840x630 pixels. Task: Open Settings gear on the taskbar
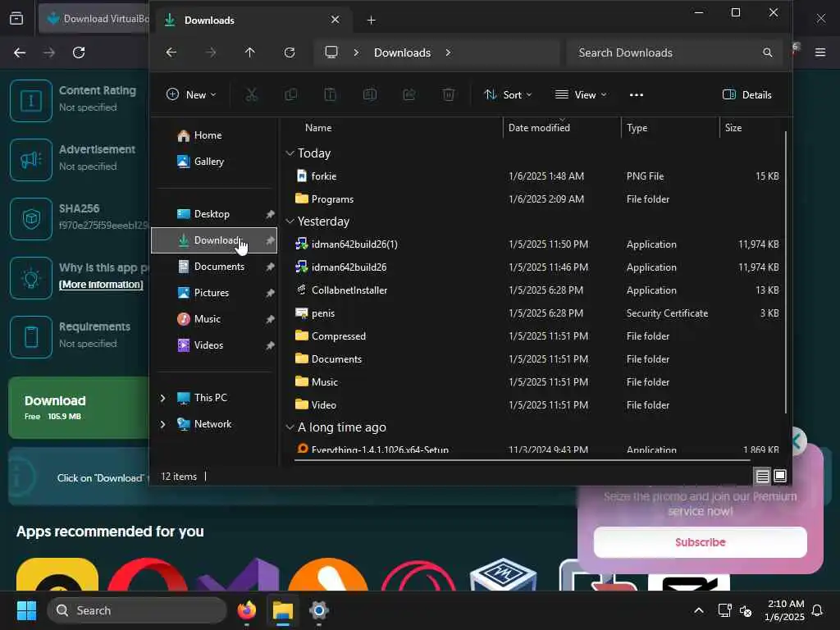(x=318, y=610)
